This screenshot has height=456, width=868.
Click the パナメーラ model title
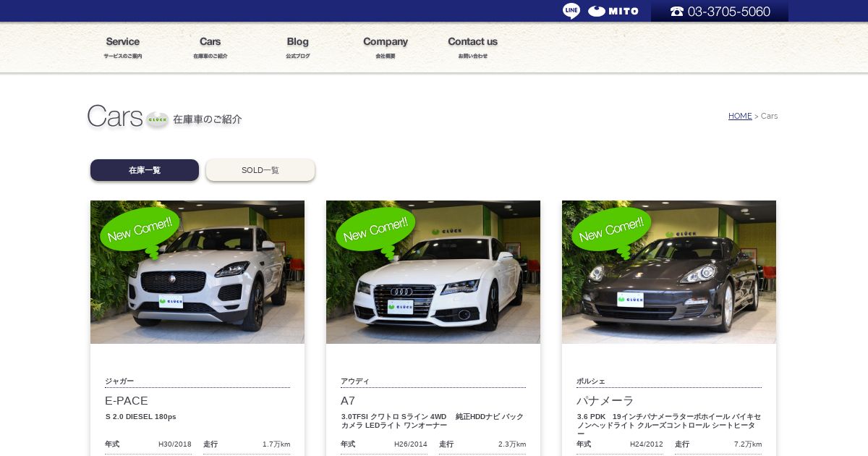(x=605, y=401)
